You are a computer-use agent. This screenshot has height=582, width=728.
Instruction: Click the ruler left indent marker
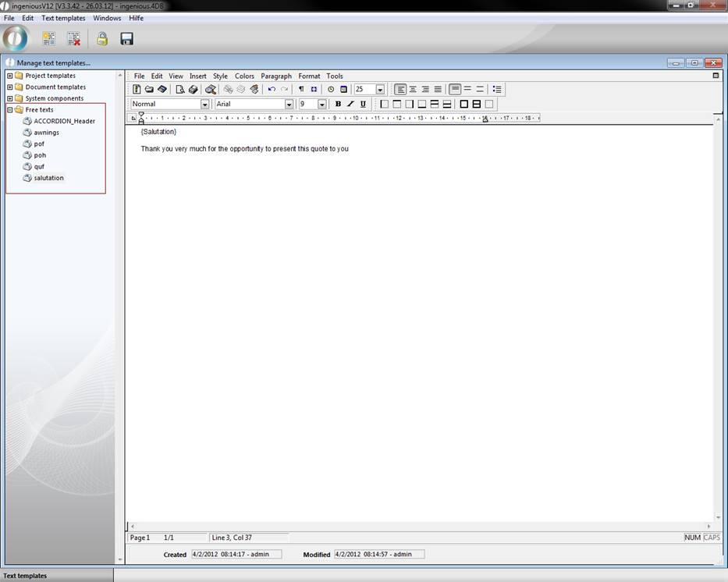[141, 120]
